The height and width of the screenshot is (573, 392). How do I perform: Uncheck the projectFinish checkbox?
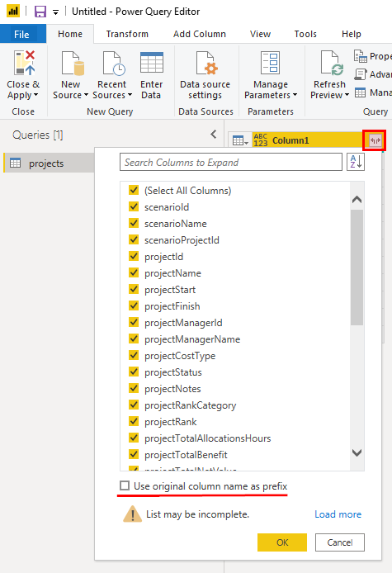[x=134, y=305]
